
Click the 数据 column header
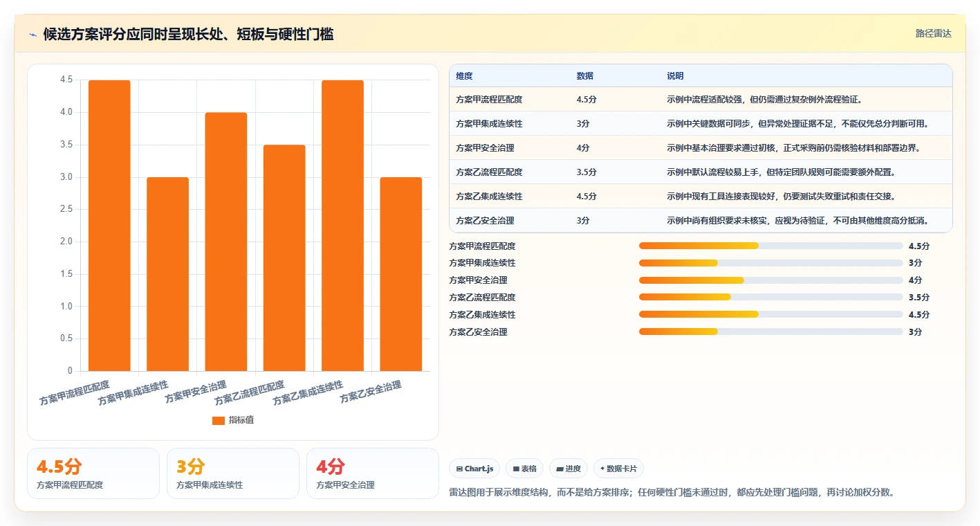pyautogui.click(x=584, y=75)
